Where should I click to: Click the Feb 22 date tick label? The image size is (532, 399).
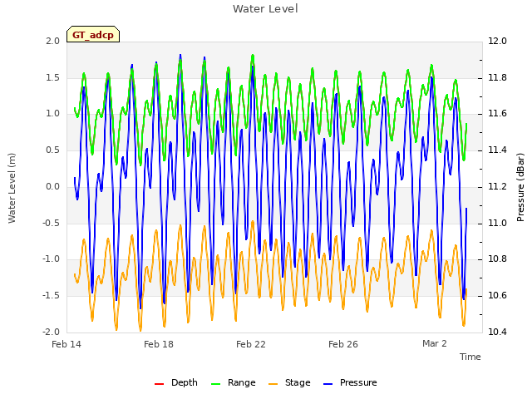(x=251, y=344)
